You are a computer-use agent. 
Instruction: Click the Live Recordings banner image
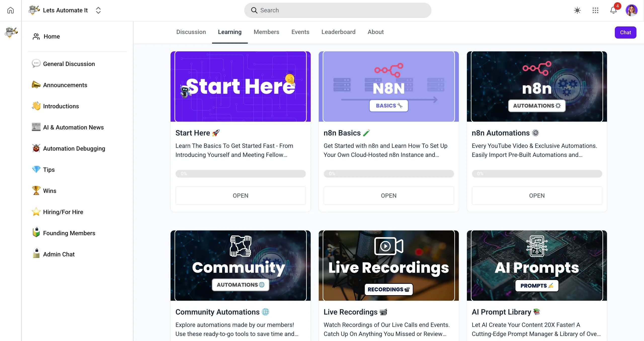(x=389, y=265)
